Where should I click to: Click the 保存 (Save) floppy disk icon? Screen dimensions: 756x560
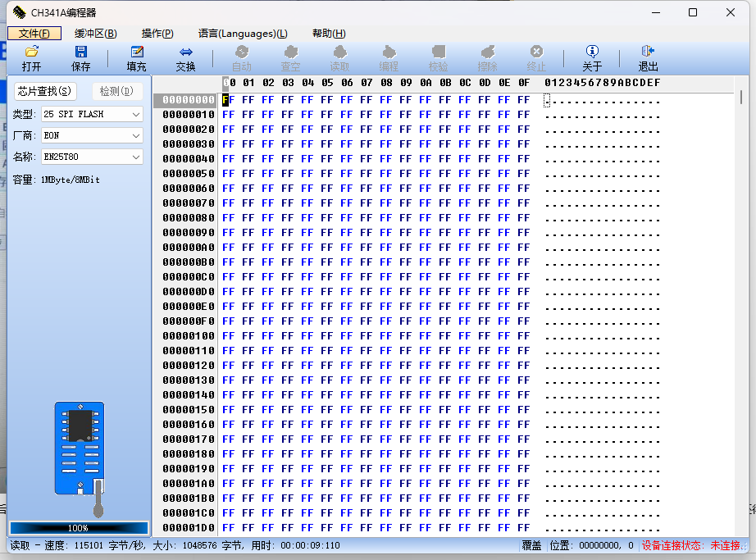click(81, 52)
